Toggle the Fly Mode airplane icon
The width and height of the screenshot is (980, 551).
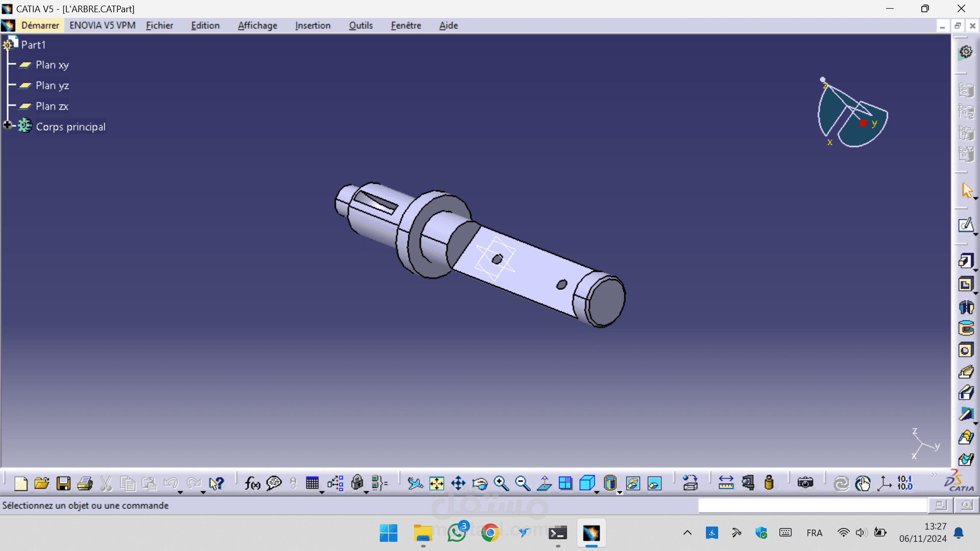tap(415, 483)
